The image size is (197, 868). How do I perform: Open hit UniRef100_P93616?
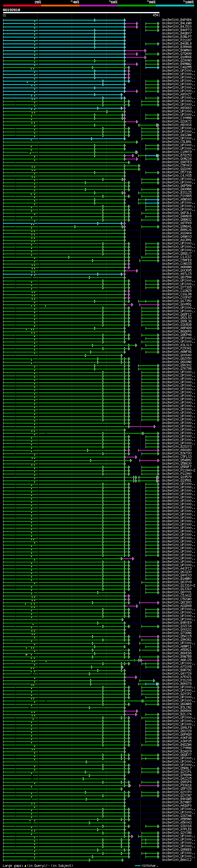coord(177,785)
